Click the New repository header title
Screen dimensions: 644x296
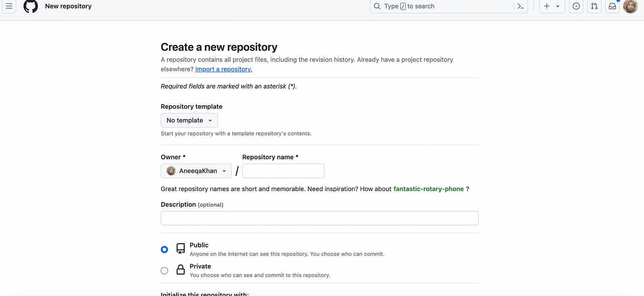[x=68, y=6]
